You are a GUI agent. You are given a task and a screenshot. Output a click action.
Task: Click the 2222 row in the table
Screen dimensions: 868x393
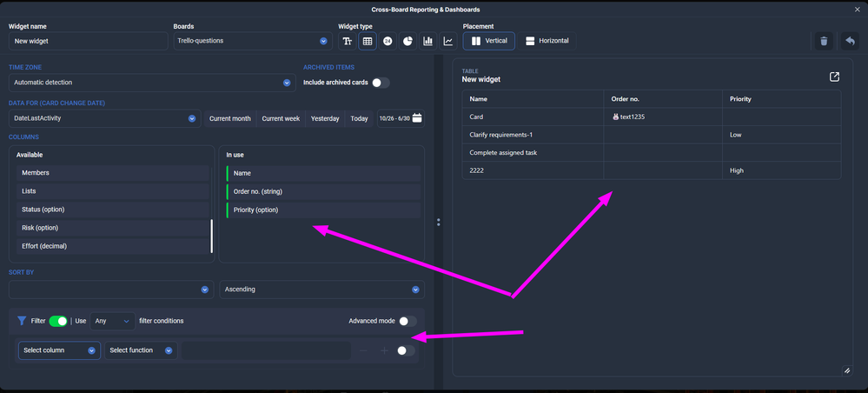(652, 170)
